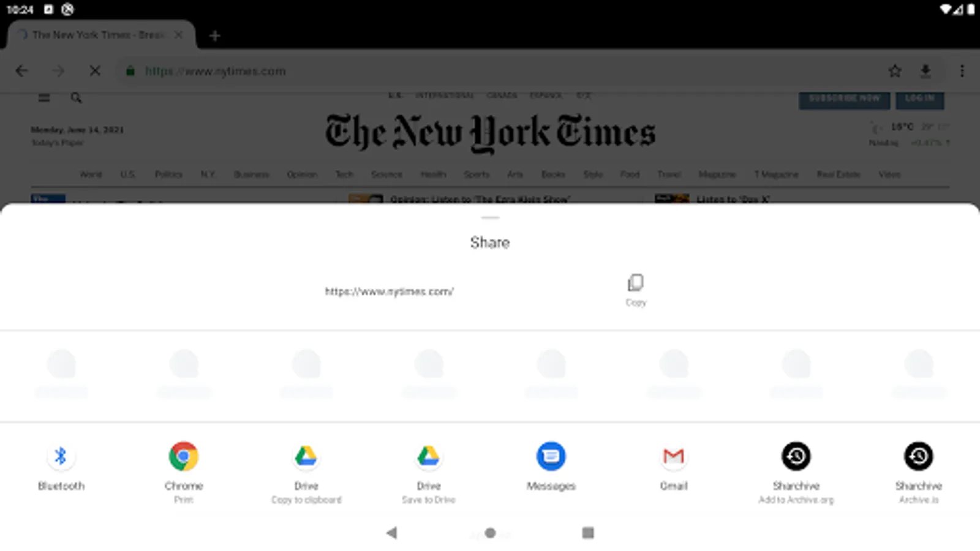Image resolution: width=980 pixels, height=551 pixels.
Task: Share via Bluetooth
Action: point(61,468)
